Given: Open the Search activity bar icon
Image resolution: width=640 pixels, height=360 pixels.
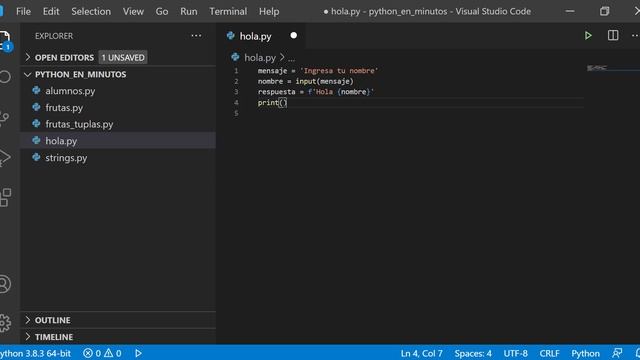Looking at the screenshot, I should (5, 77).
